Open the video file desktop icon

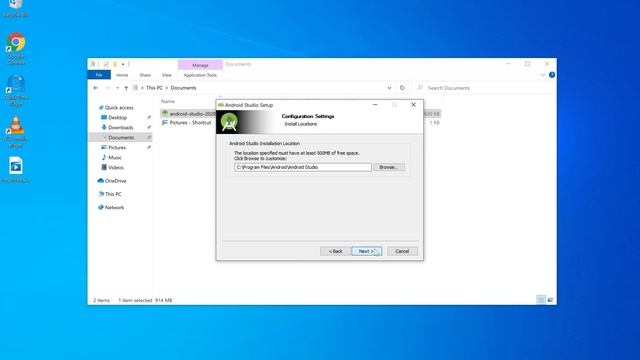[16, 169]
